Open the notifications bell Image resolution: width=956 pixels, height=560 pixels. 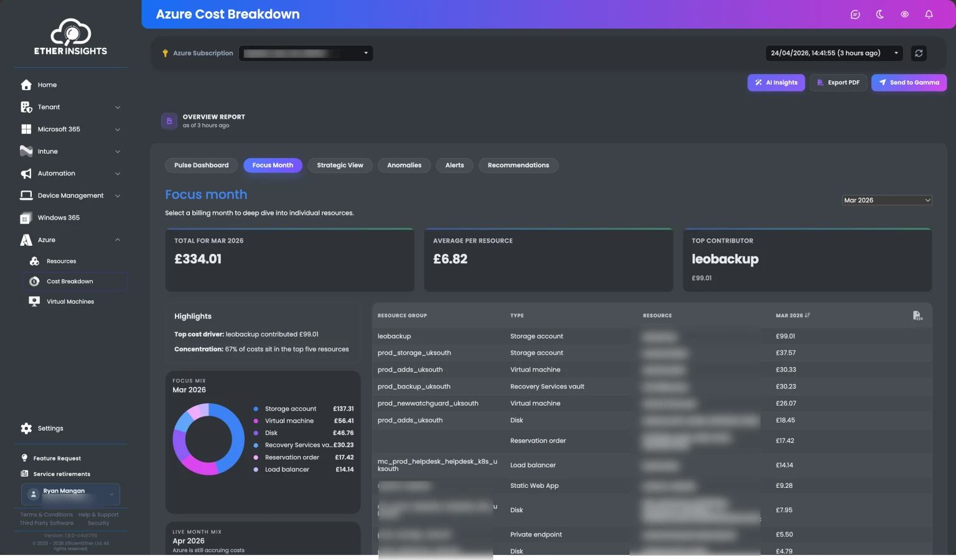(929, 14)
